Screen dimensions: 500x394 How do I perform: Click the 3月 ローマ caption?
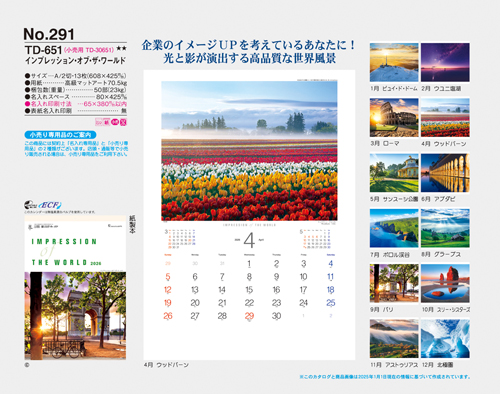[x=384, y=143]
